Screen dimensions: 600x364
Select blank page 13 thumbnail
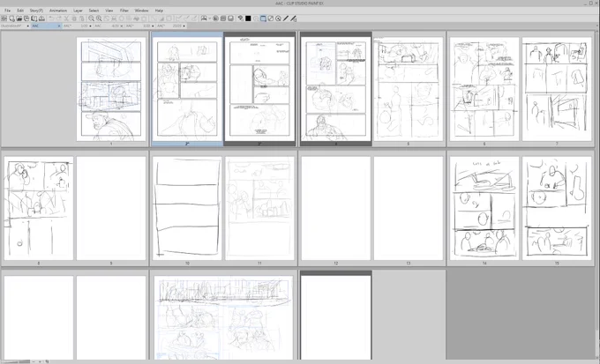(409, 208)
